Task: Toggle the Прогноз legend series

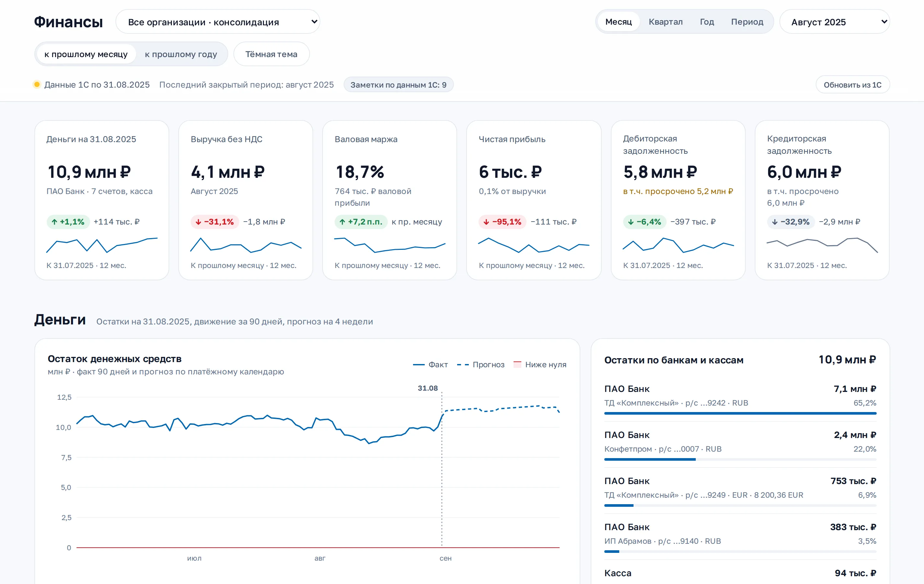Action: (480, 365)
